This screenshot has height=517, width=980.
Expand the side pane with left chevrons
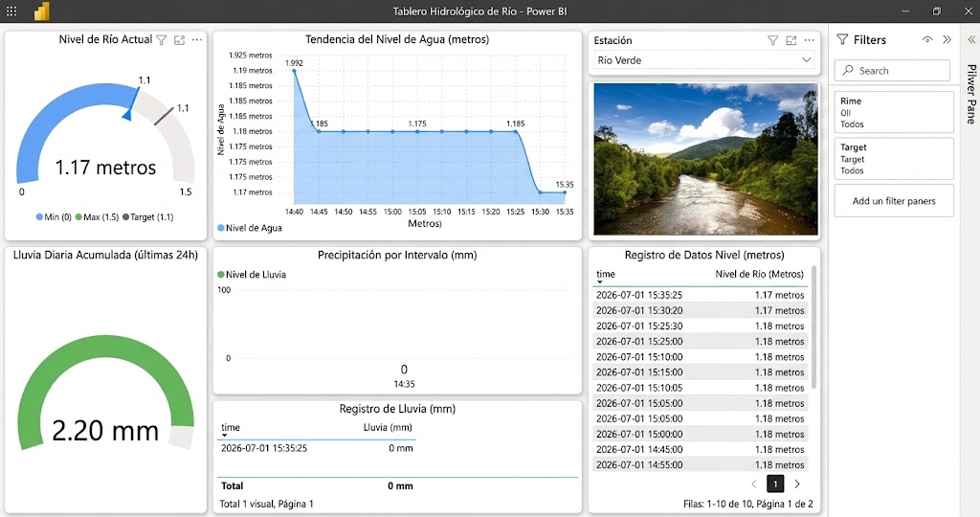click(x=971, y=39)
